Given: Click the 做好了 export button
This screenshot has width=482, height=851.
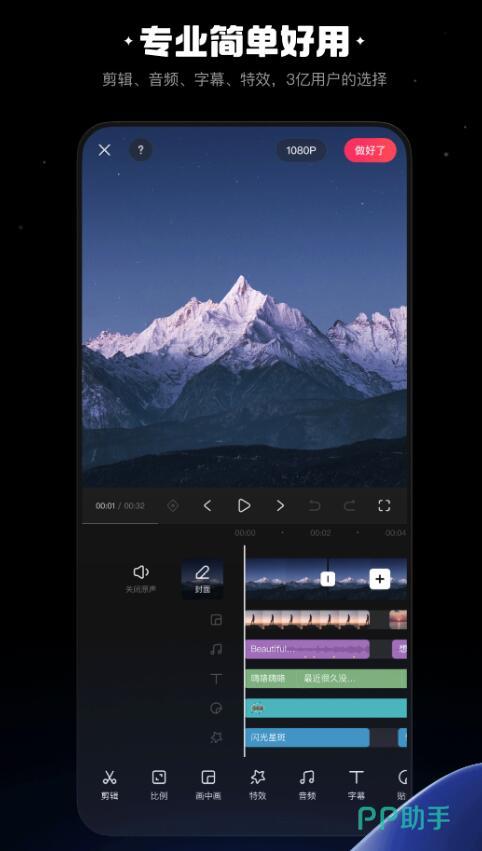Looking at the screenshot, I should 370,150.
